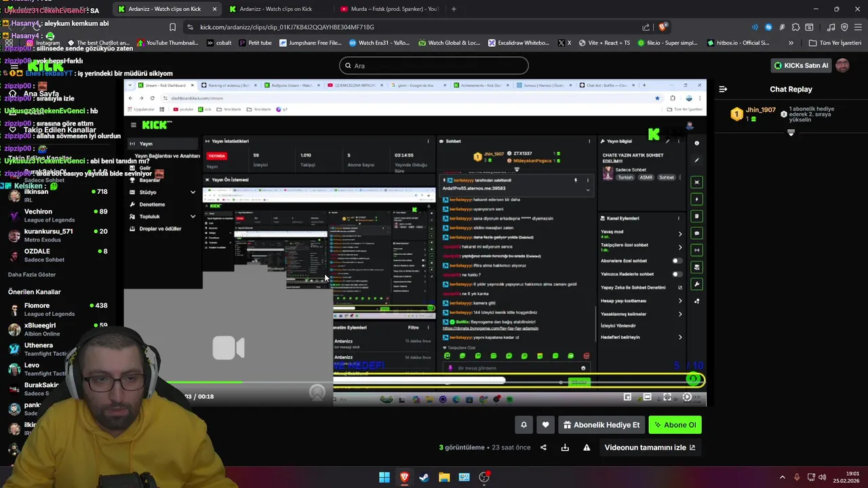Click the Abone Ol subscribe button
Screen dimensions: 868x488
pos(675,425)
